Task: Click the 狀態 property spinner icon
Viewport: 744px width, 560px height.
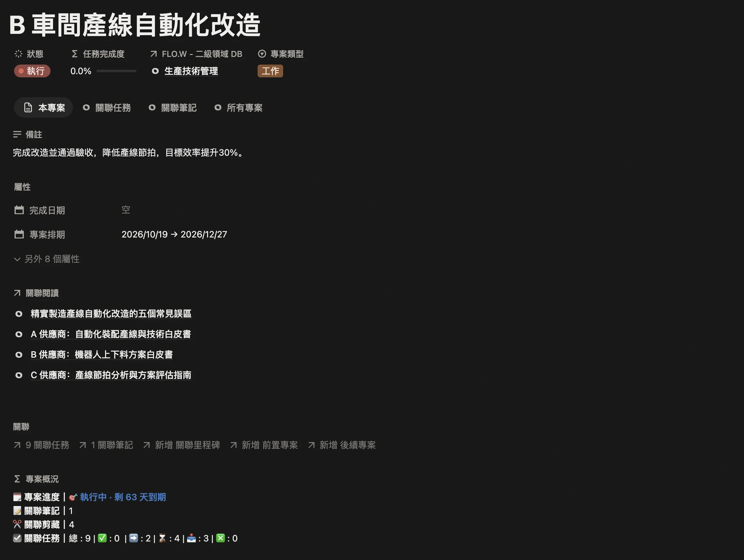Action: click(19, 54)
